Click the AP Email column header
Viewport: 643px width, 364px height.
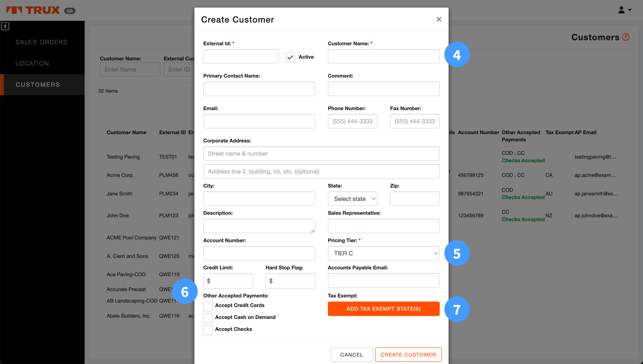pos(586,132)
